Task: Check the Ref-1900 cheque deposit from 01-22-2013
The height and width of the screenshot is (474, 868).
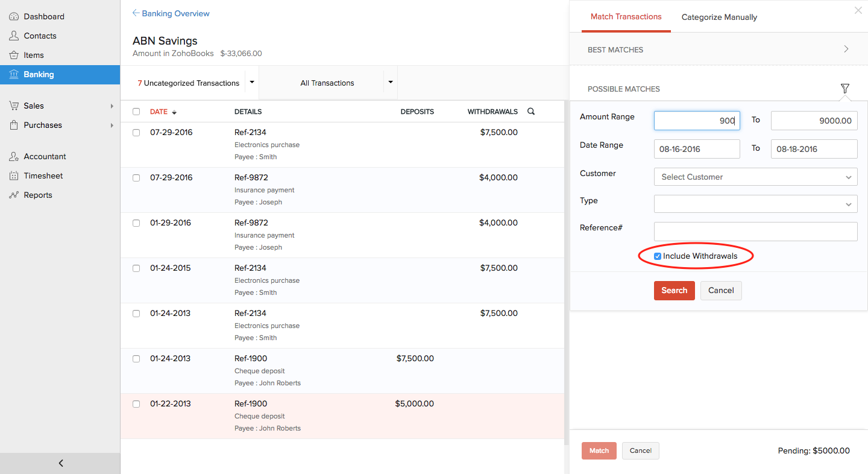Action: pos(136,403)
